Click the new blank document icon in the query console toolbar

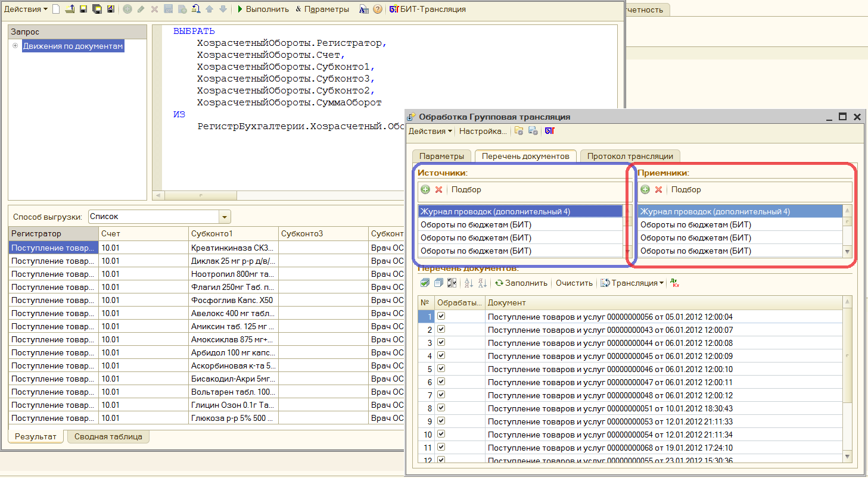click(56, 9)
